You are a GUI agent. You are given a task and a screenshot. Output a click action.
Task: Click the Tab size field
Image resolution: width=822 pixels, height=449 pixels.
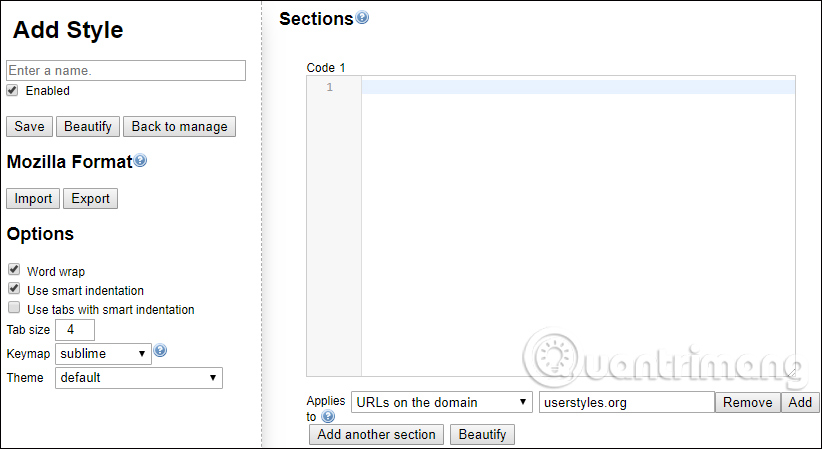[74, 329]
